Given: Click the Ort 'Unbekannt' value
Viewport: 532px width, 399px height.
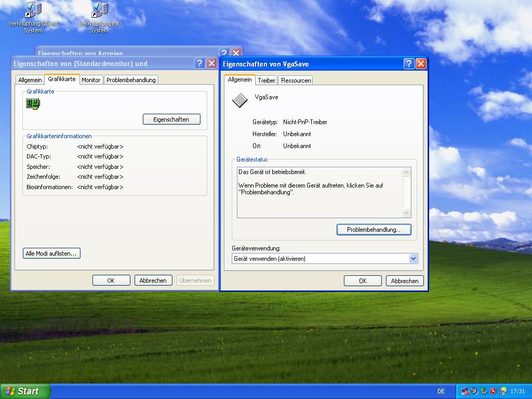Looking at the screenshot, I should 297,146.
